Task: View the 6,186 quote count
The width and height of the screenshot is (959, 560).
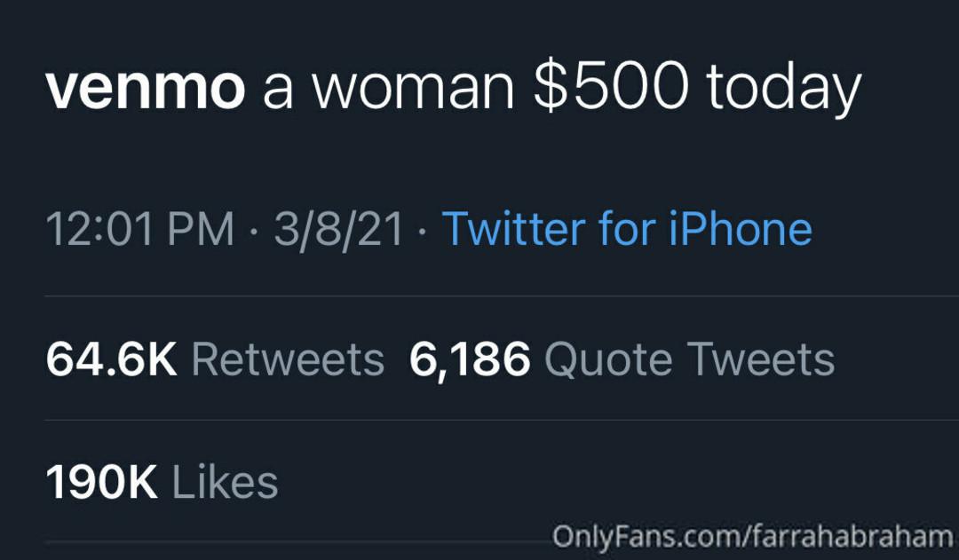Action: tap(470, 360)
